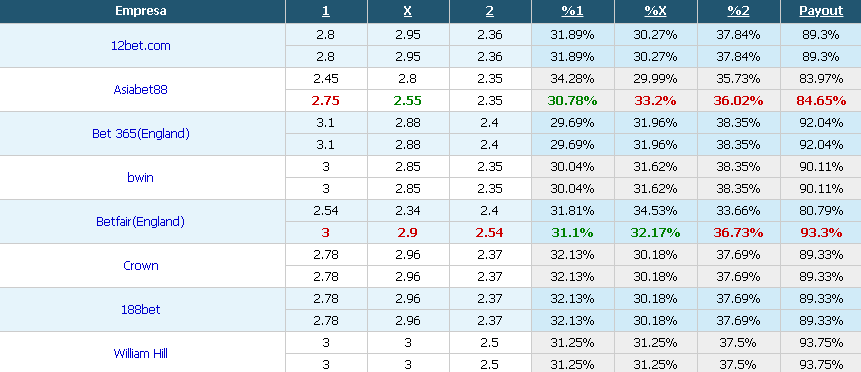Viewport: 861px width, 372px height.
Task: Click the Empresa column header
Action: (x=141, y=11)
